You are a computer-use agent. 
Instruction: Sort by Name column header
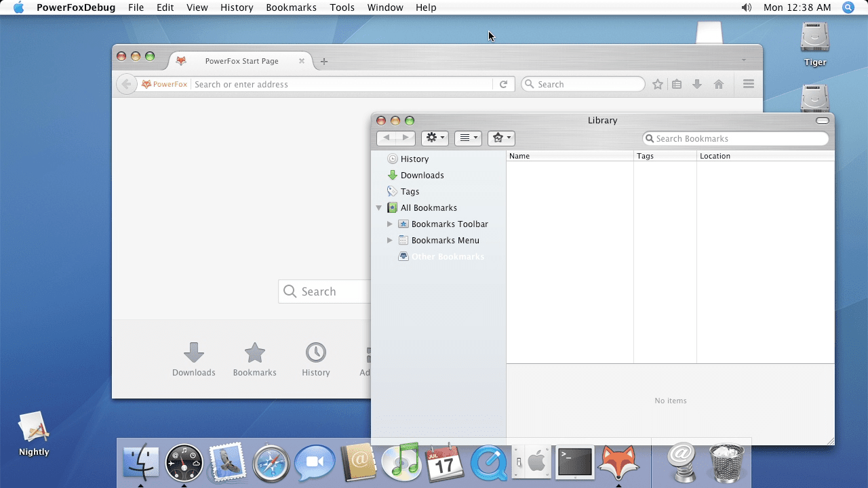pyautogui.click(x=570, y=156)
